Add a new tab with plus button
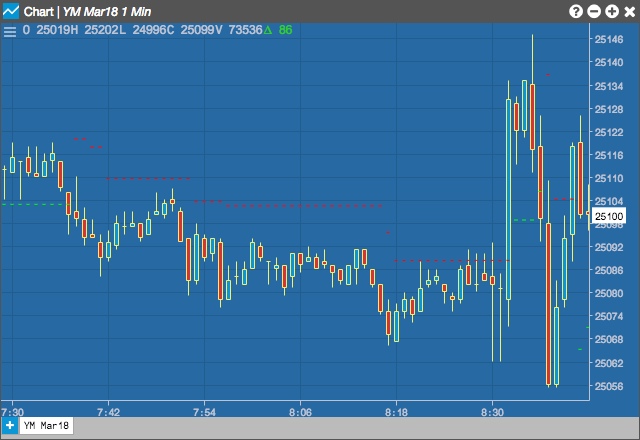Screen dimensions: 640x440 tap(10, 426)
